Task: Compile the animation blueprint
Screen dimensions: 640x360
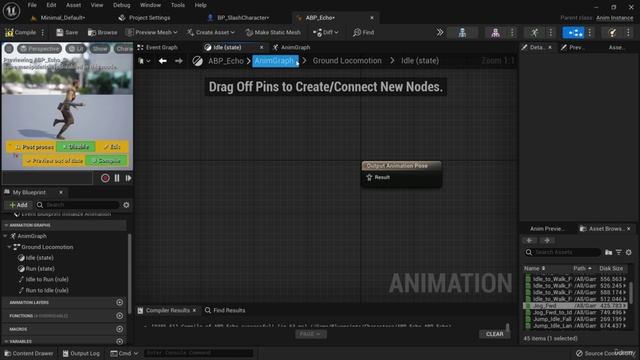Action: pyautogui.click(x=20, y=32)
